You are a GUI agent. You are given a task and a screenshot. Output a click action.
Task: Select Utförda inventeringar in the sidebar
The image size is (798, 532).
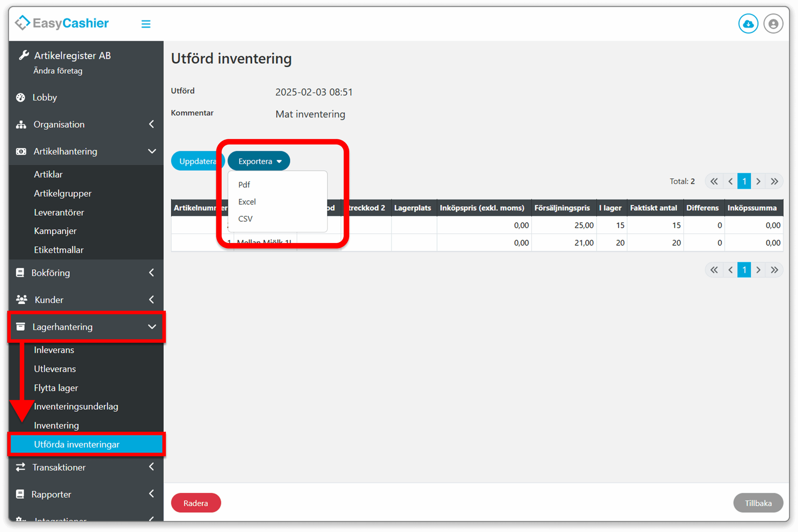[86, 444]
